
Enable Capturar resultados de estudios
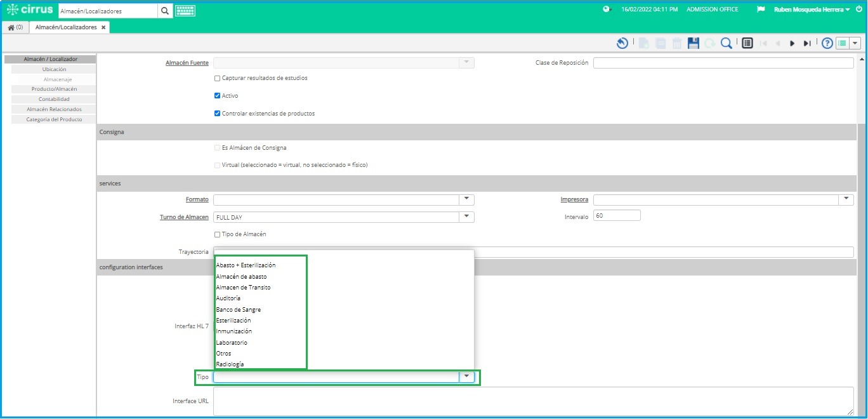218,77
